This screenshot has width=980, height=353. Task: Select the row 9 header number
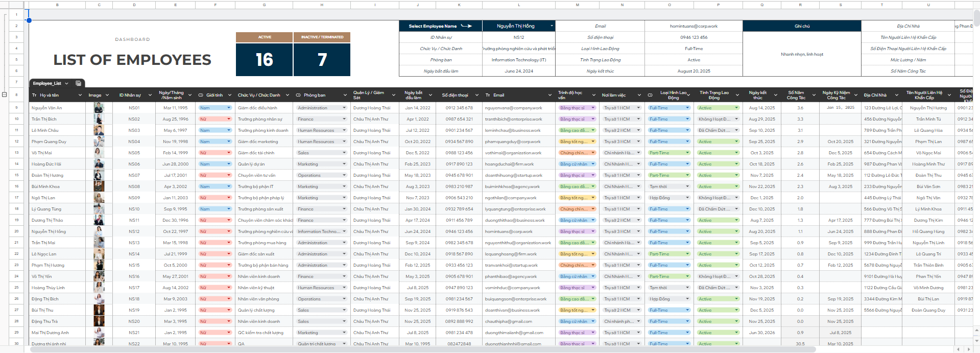click(x=16, y=108)
